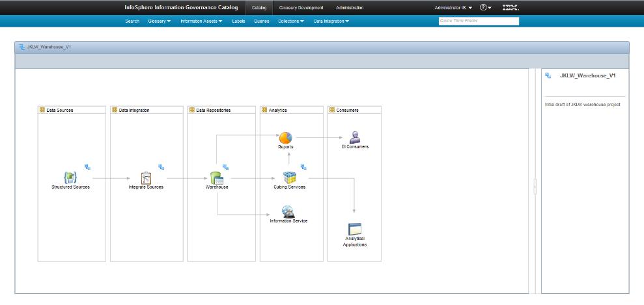Click the Analytical Applications label
Screen dimensions: 644x305
click(x=354, y=241)
